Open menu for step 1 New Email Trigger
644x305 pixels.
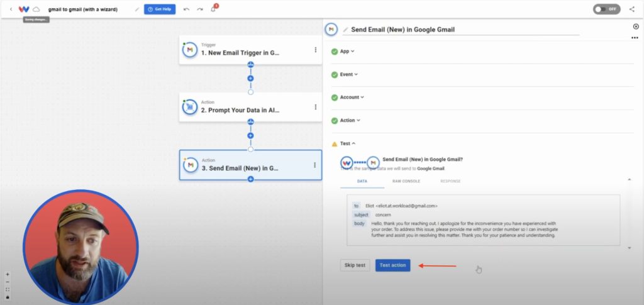pos(316,50)
